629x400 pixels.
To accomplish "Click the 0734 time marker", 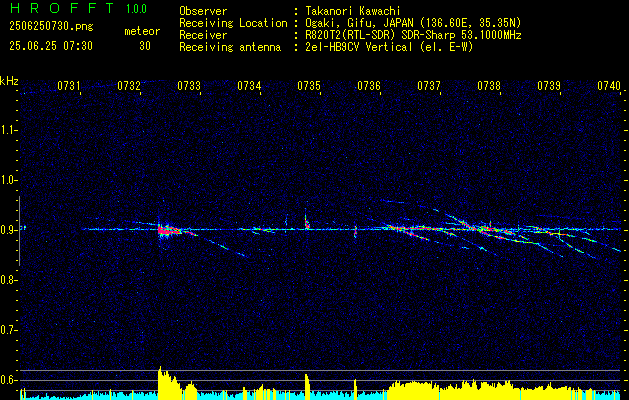I will tap(249, 86).
